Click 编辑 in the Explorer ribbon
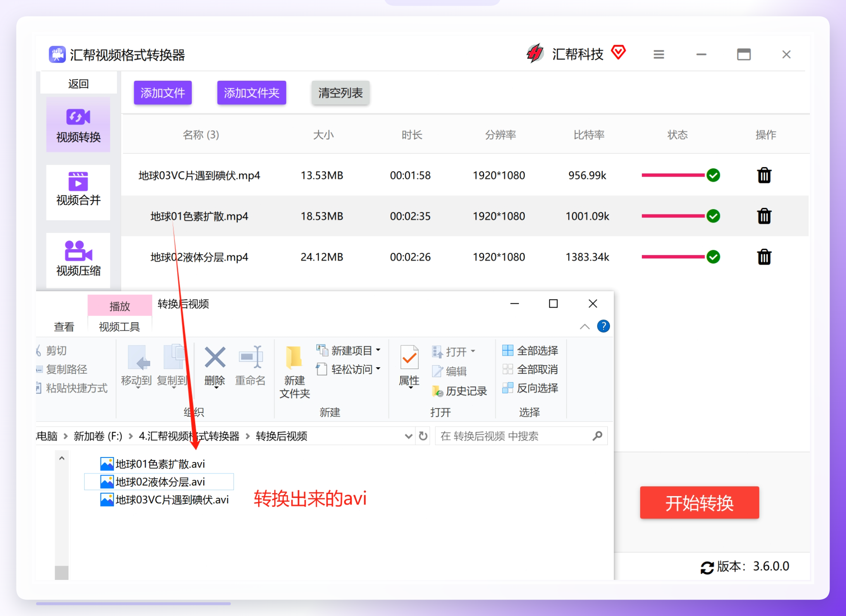Viewport: 846px width, 616px height. (x=450, y=371)
